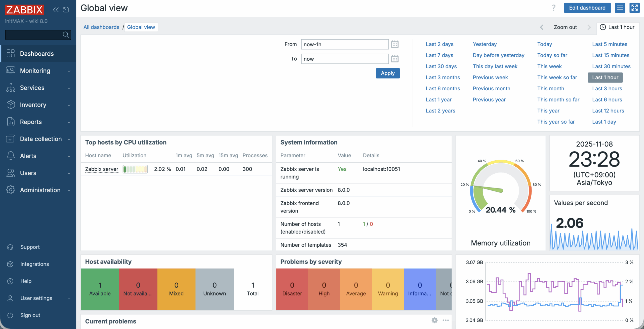Click the Current problems widget gear icon

[x=434, y=320]
